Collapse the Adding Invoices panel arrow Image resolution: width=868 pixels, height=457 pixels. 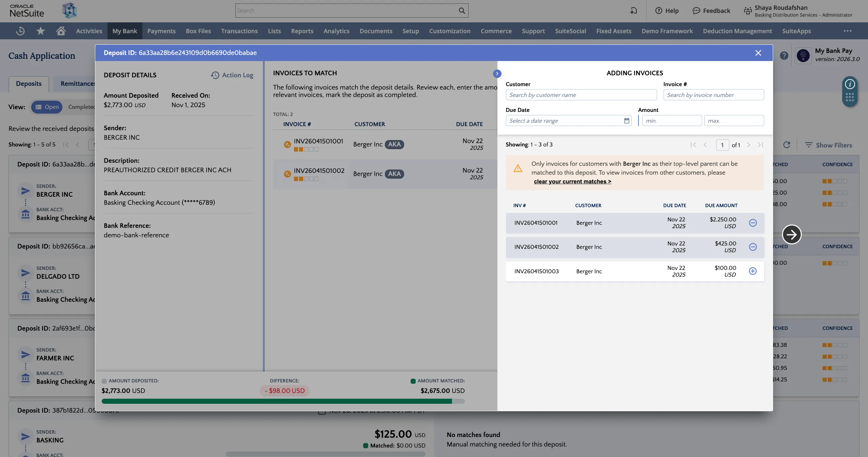497,74
